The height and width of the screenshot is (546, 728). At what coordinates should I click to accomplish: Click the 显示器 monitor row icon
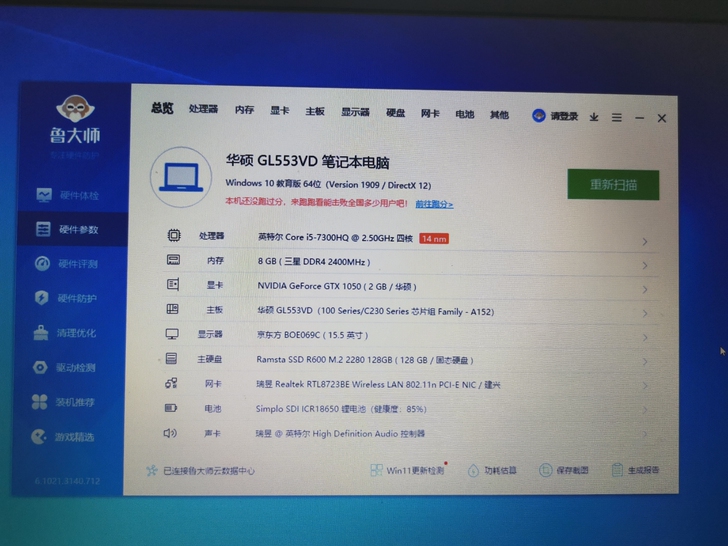(172, 334)
